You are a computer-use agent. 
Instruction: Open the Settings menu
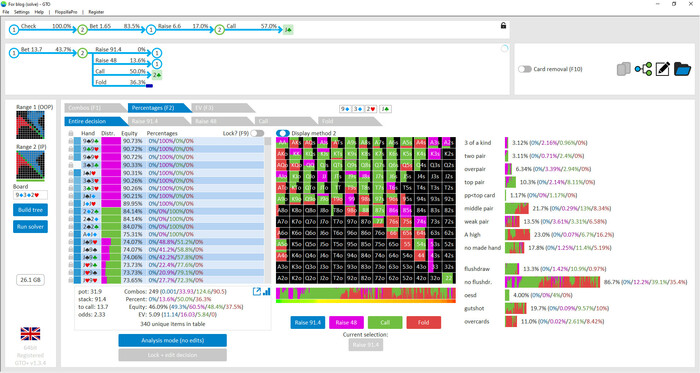[21, 12]
